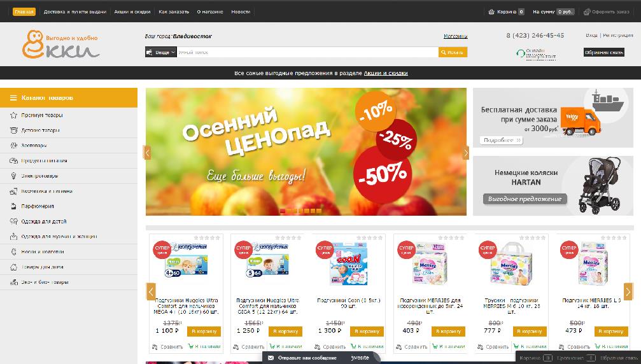Click the Электротовары light bulb icon
The image size is (641, 364).
pos(13,176)
